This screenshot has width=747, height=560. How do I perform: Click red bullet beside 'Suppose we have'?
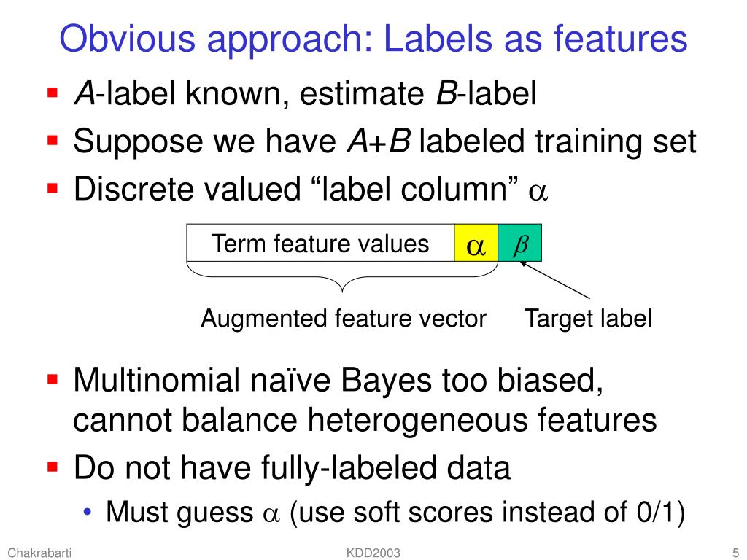coord(53,141)
